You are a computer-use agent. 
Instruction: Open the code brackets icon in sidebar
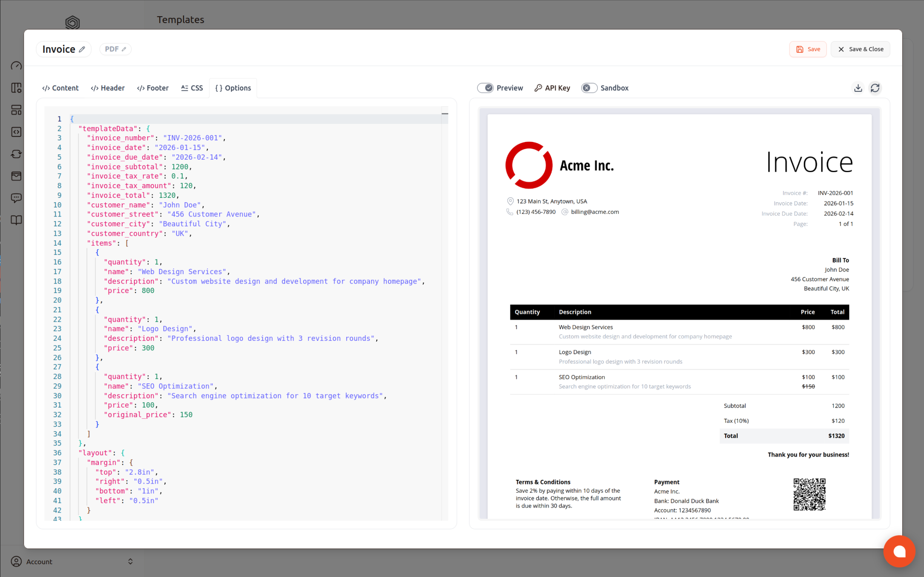click(x=16, y=132)
